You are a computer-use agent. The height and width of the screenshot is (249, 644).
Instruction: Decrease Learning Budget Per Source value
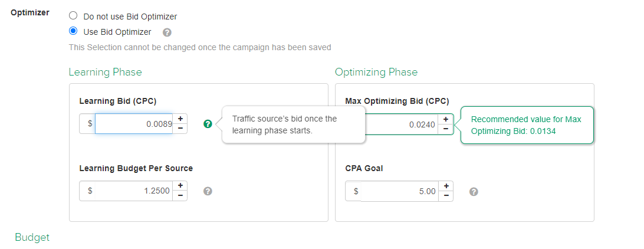[180, 195]
